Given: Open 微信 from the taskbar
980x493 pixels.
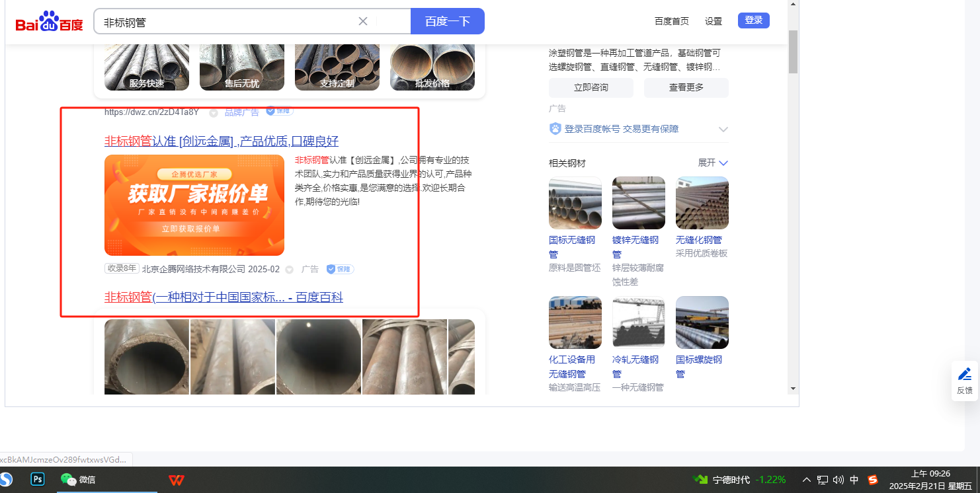Looking at the screenshot, I should tap(78, 480).
